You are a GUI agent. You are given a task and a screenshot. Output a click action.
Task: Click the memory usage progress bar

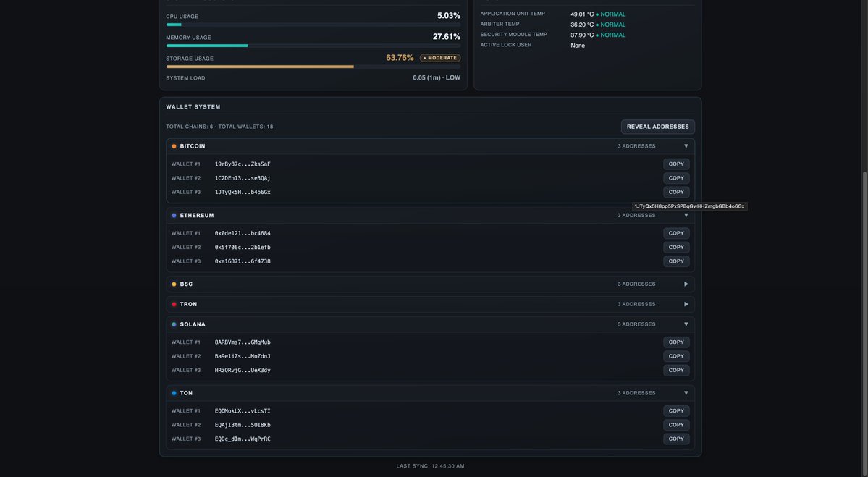(313, 46)
